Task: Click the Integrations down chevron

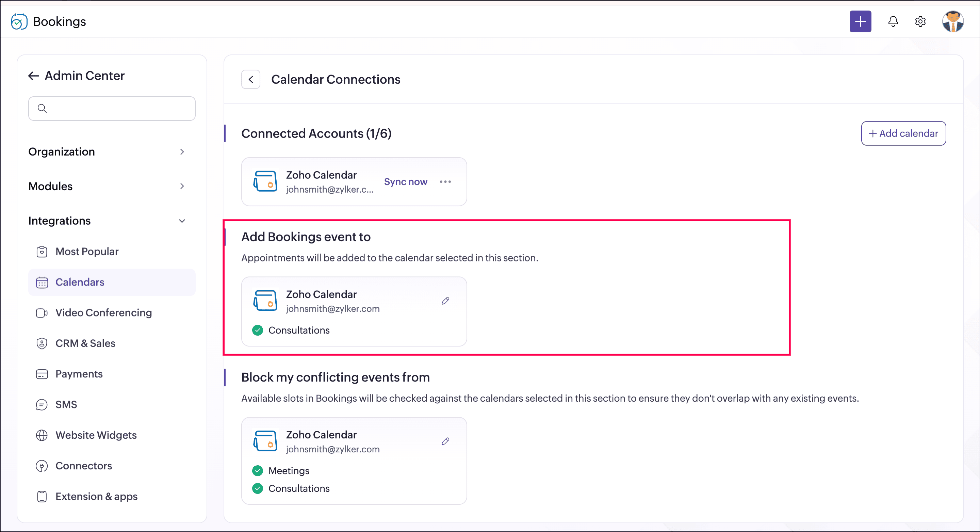Action: point(182,221)
